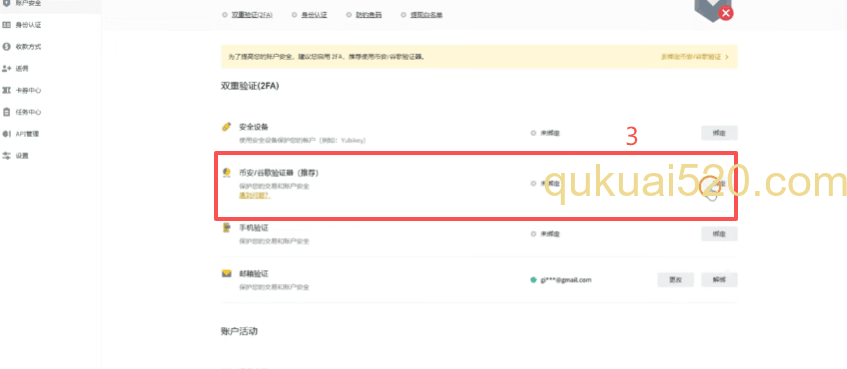Image resolution: width=847 pixels, height=369 pixels.
Task: Open 收款方式 via its dollar coin icon
Action: coord(6,47)
